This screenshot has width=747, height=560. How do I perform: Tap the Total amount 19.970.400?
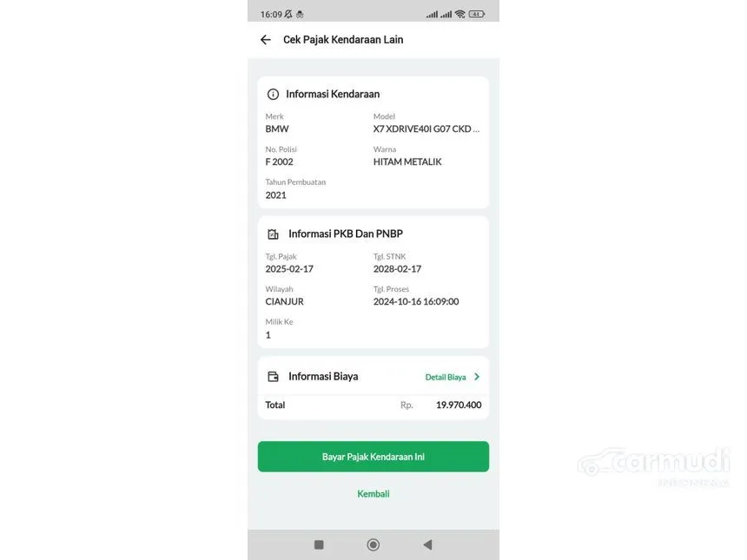pos(459,405)
